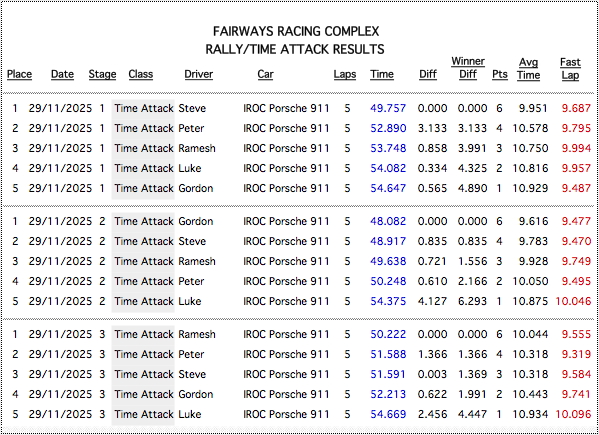Click the Diff column header

pos(428,74)
